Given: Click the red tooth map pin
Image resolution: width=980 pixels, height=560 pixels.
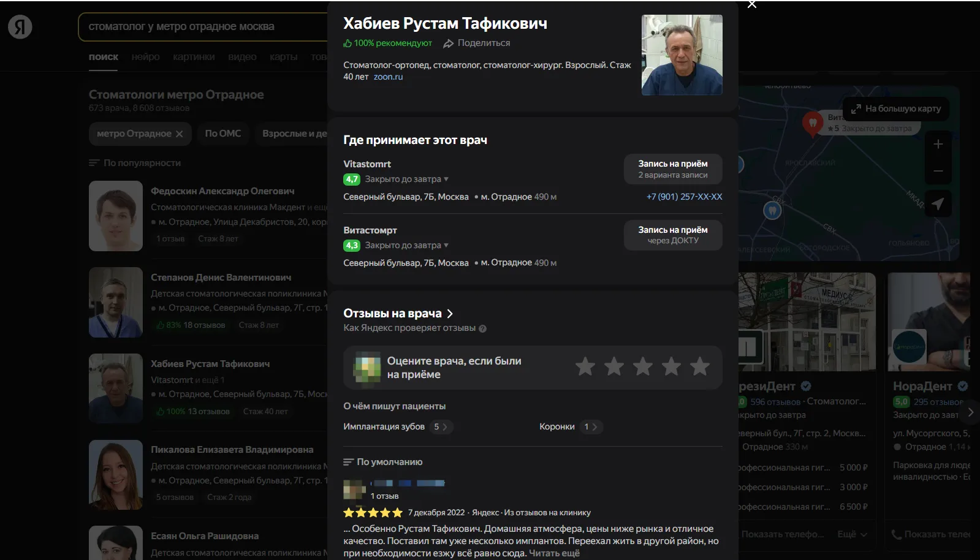Looking at the screenshot, I should point(813,124).
